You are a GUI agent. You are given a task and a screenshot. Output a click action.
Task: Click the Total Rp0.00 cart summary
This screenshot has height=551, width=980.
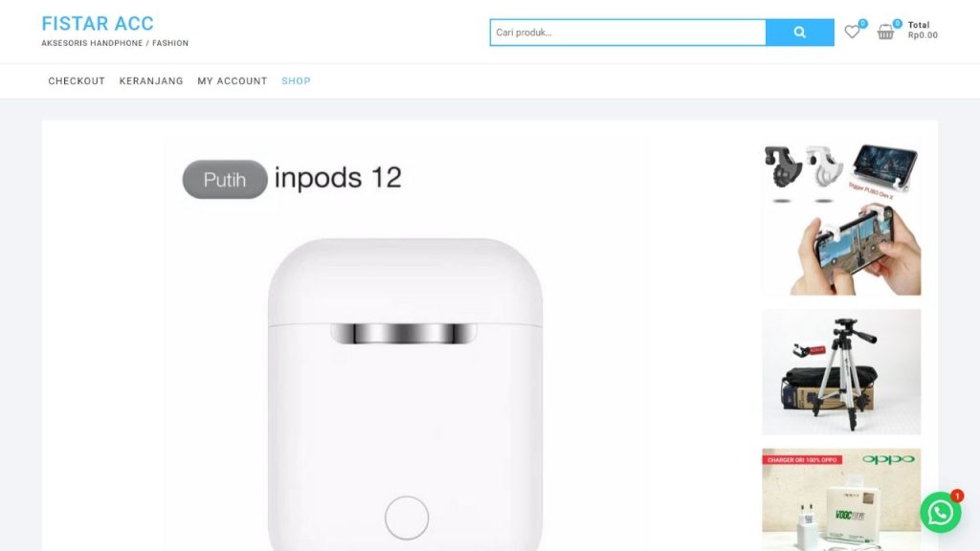tap(923, 30)
